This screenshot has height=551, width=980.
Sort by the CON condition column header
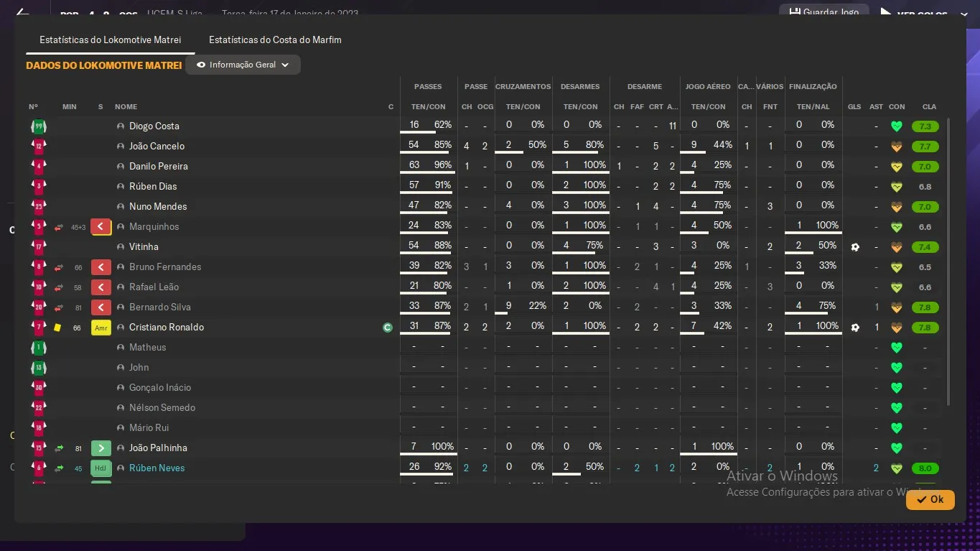pos(897,107)
